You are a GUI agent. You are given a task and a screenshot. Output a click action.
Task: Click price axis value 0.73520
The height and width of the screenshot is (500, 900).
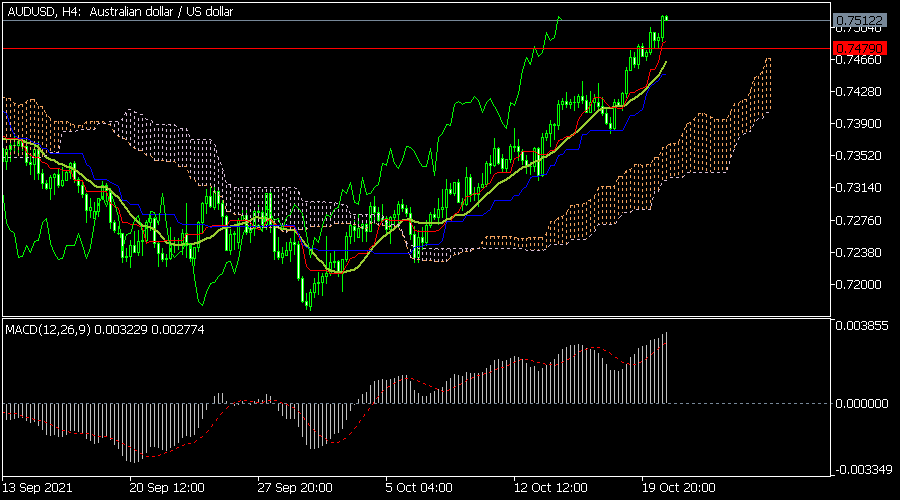tap(858, 156)
